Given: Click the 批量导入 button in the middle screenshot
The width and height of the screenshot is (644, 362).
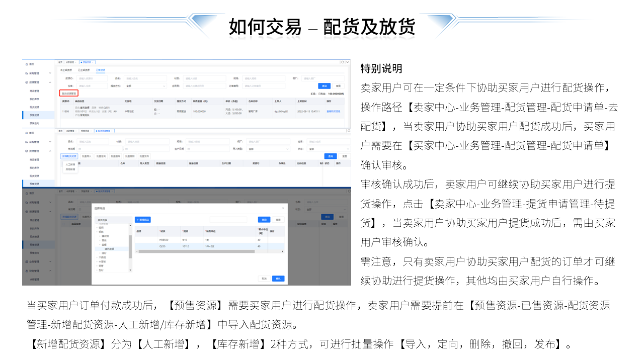Looking at the screenshot, I should 87,156.
